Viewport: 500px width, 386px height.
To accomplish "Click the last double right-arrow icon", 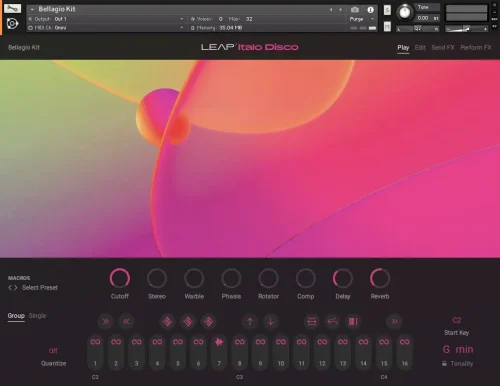I will (x=394, y=321).
